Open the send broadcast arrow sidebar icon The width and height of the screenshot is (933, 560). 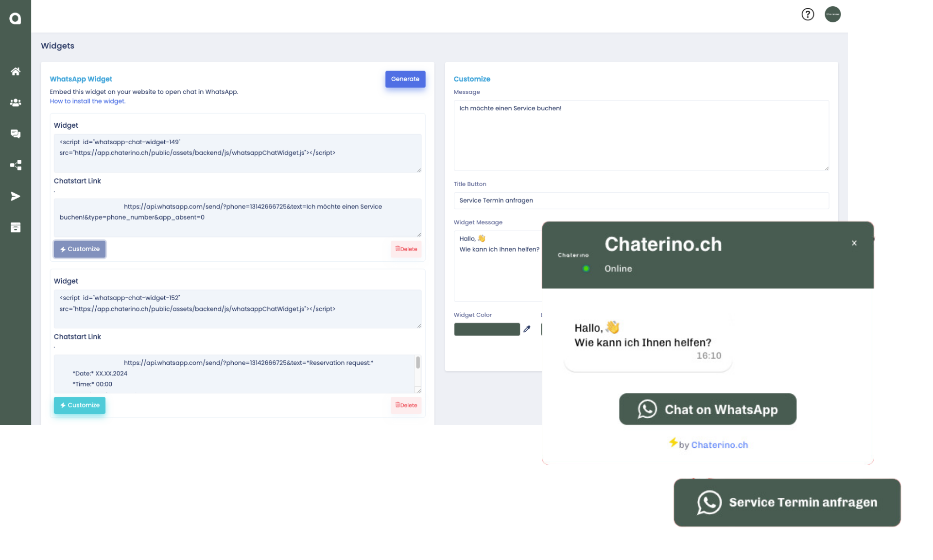pos(16,196)
